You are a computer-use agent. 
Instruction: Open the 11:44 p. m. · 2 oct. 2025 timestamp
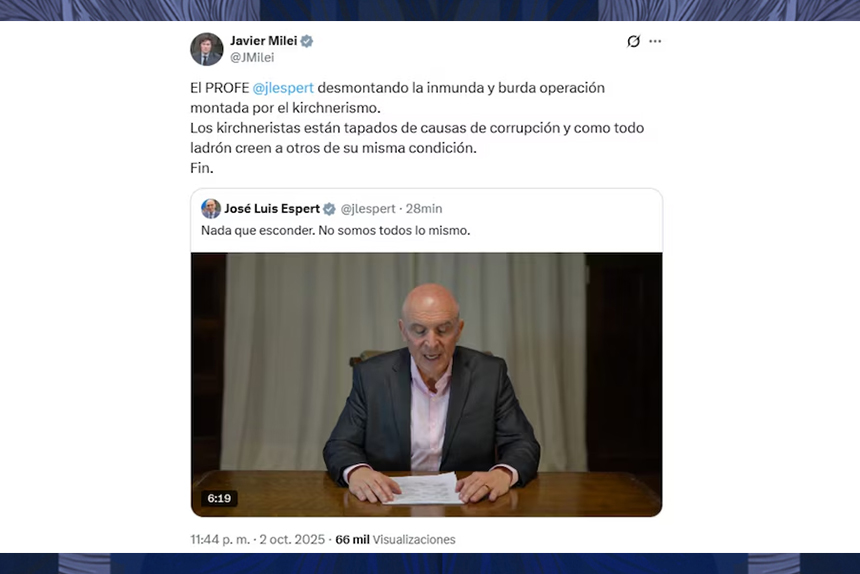tap(258, 539)
